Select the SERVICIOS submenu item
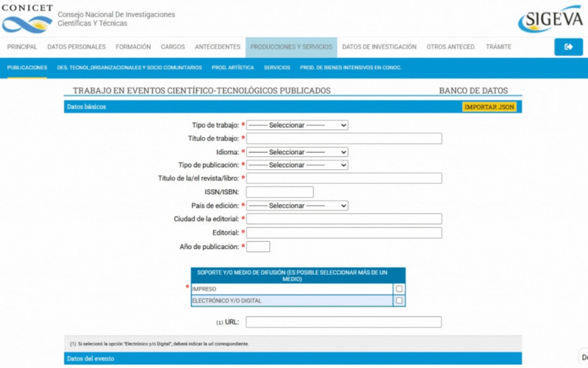Image resolution: width=588 pixels, height=368 pixels. click(277, 68)
